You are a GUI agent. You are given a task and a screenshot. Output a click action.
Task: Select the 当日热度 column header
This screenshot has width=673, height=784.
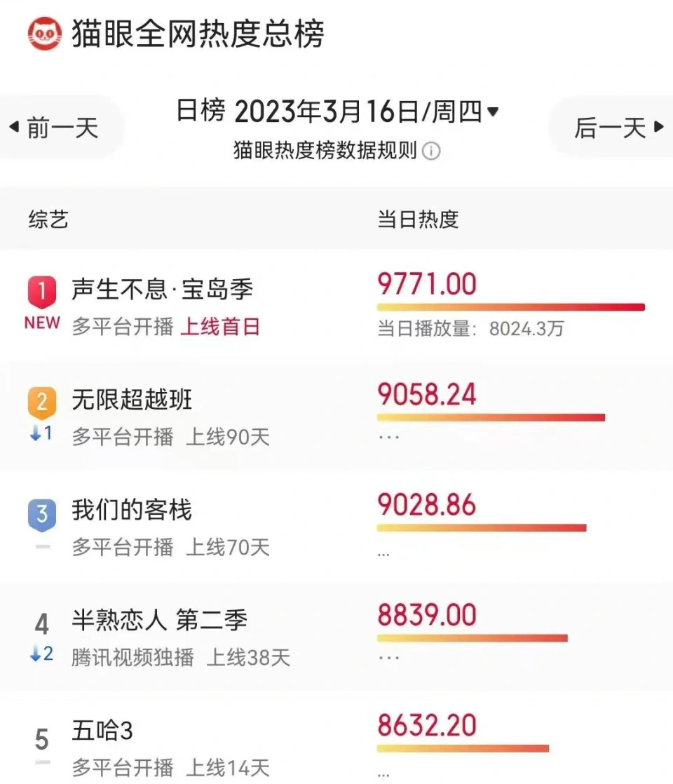point(418,219)
